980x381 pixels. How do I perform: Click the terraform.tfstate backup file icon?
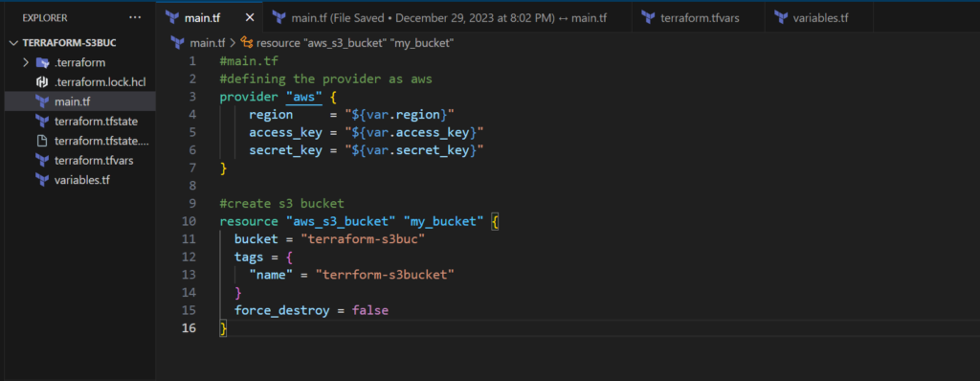click(42, 140)
